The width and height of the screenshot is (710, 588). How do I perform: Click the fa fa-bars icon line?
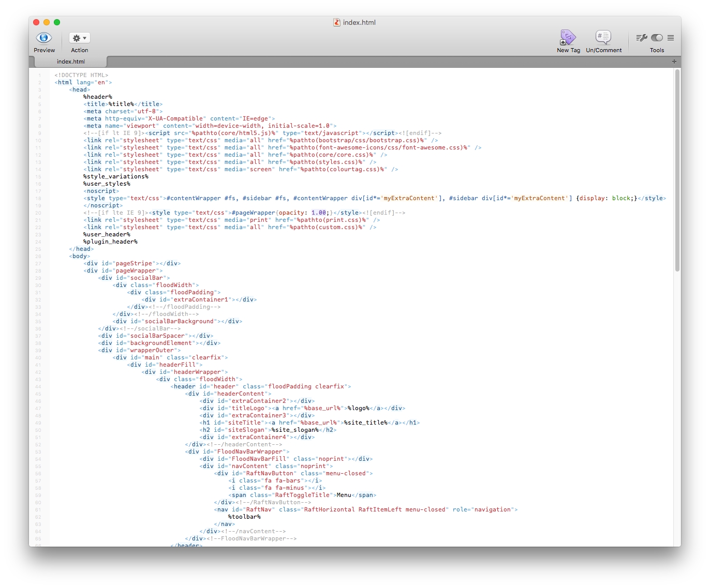275,480
